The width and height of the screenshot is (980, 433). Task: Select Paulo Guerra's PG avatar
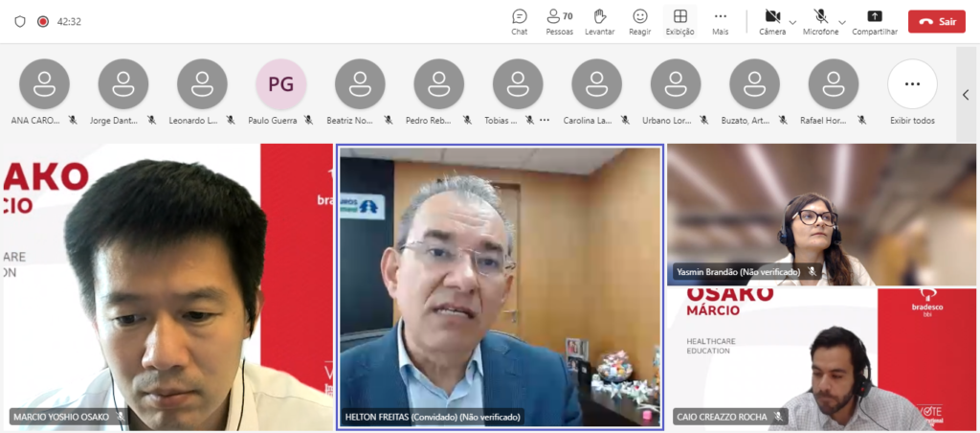point(280,84)
